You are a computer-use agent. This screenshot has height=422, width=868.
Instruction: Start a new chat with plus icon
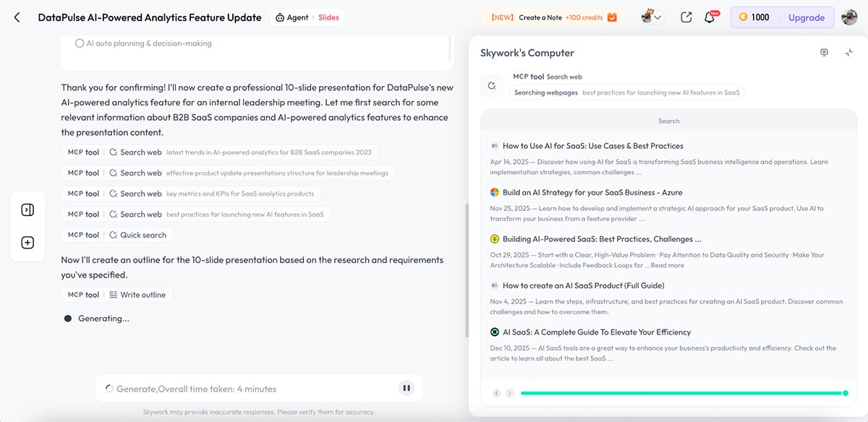pyautogui.click(x=27, y=243)
